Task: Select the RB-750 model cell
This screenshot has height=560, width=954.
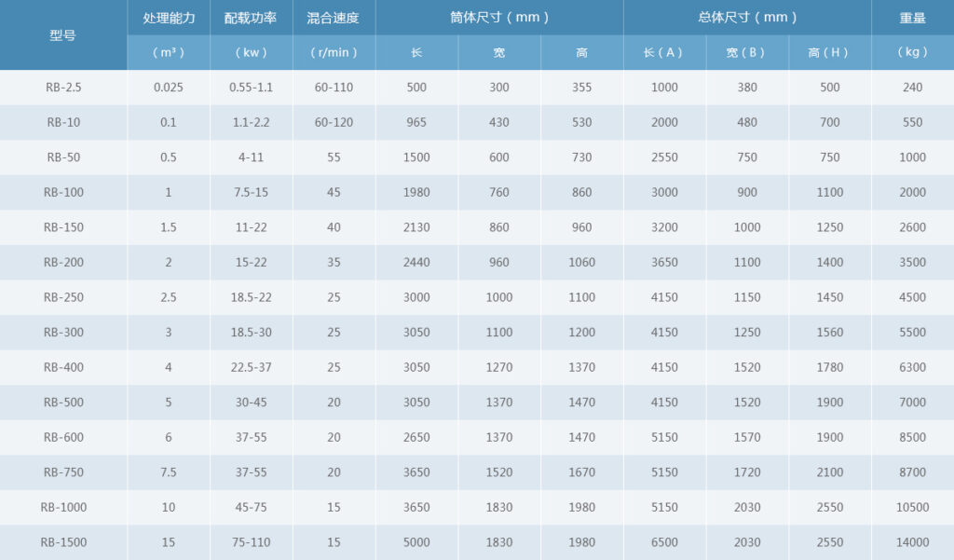Action: coord(62,472)
